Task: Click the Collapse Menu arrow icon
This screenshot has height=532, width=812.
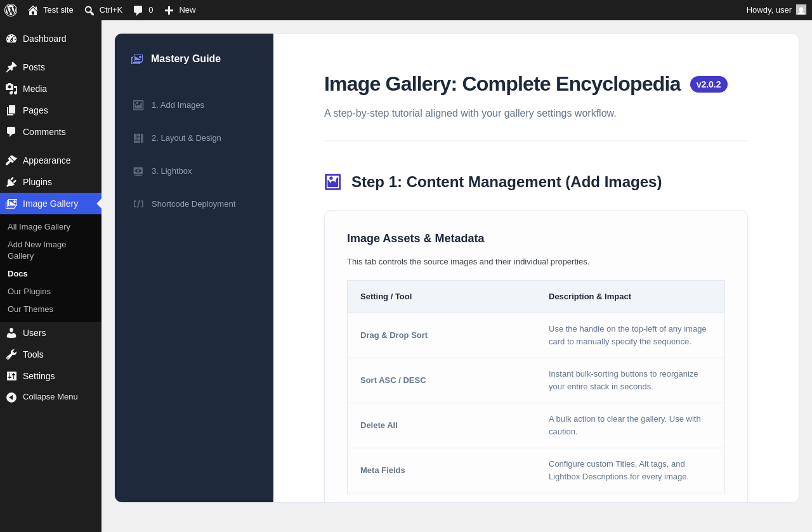Action: [x=11, y=397]
